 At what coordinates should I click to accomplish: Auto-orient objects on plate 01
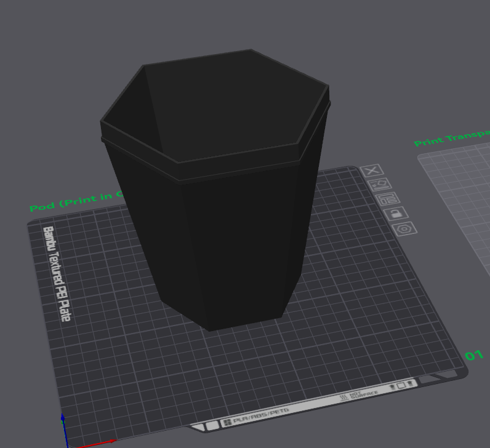[x=379, y=185]
